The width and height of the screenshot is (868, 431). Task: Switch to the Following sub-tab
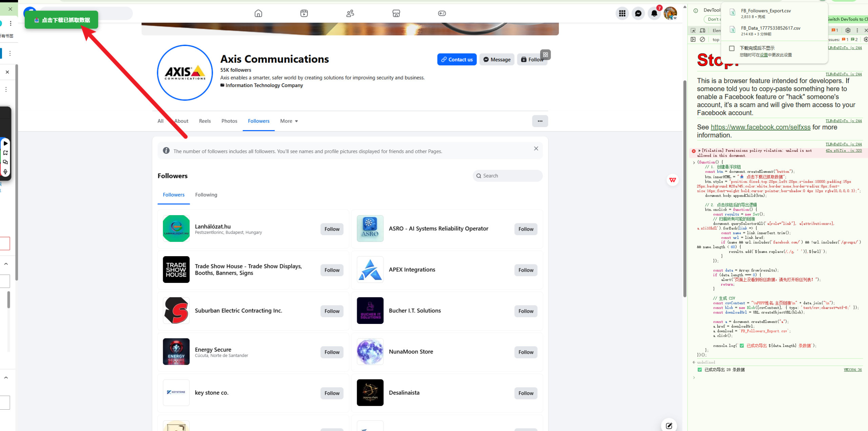tap(206, 195)
